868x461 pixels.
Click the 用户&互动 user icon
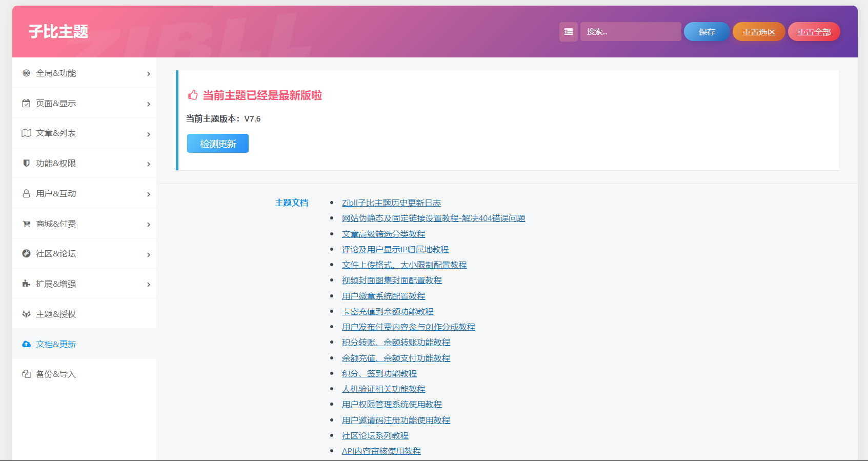pos(26,193)
